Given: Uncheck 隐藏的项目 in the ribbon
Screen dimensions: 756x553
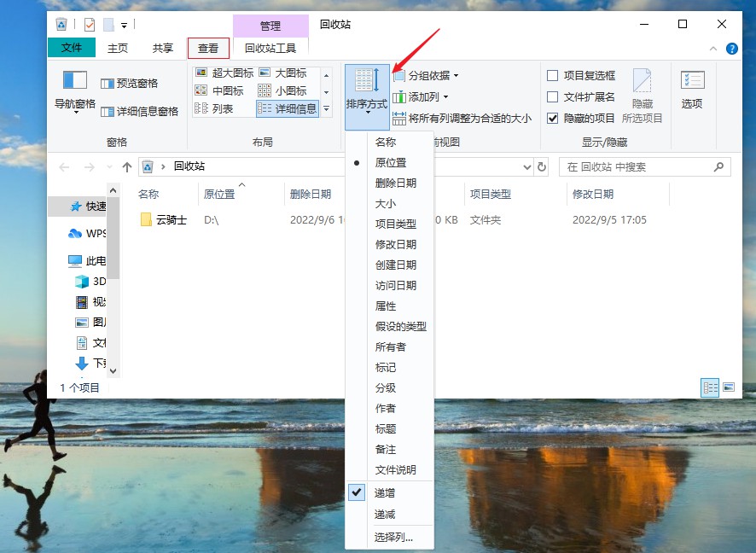Looking at the screenshot, I should tap(552, 119).
